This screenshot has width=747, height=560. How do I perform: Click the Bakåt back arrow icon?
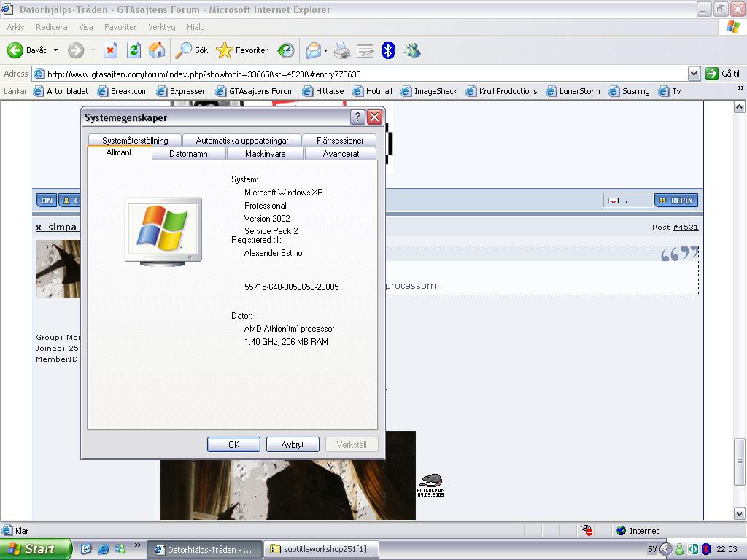(x=15, y=50)
